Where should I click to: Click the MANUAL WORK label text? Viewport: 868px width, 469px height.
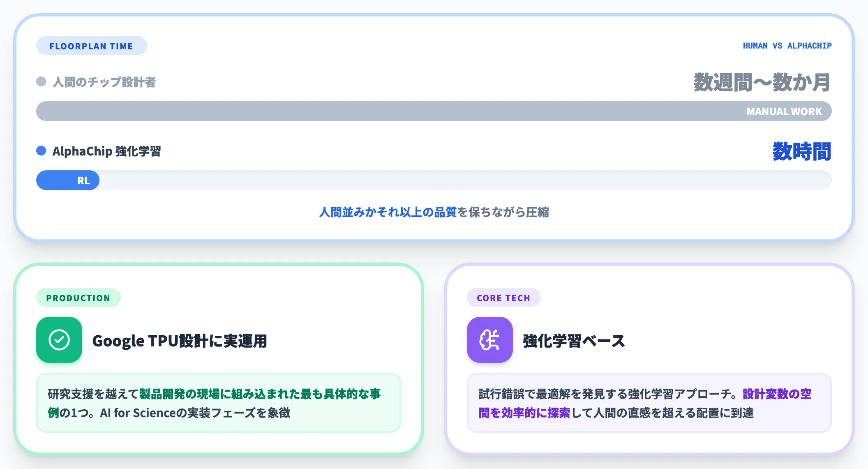click(x=784, y=111)
